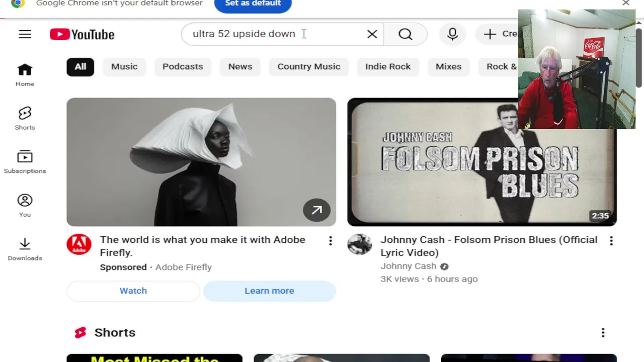Select the All filter chip
This screenshot has width=644, height=362.
click(80, 66)
